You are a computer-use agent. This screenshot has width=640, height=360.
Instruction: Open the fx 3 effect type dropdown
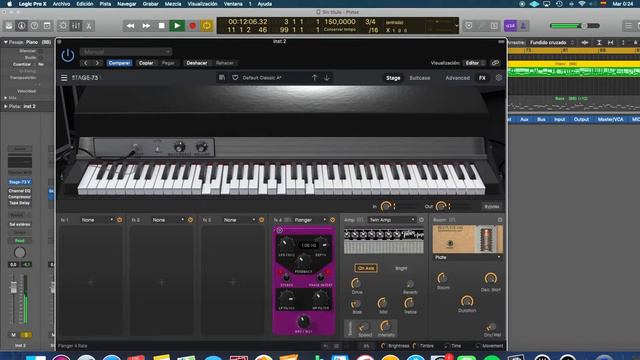click(x=238, y=220)
